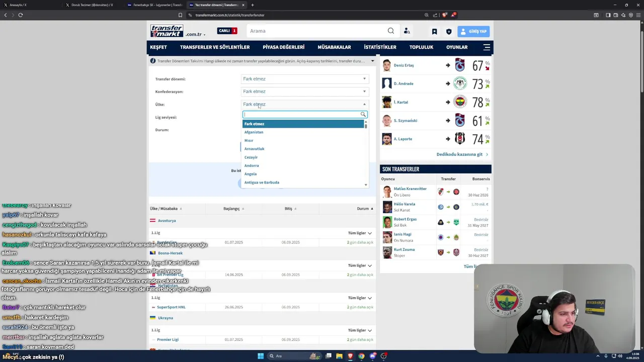Open İSTATİSTİKLER menu
644x362 pixels.
pyautogui.click(x=380, y=47)
